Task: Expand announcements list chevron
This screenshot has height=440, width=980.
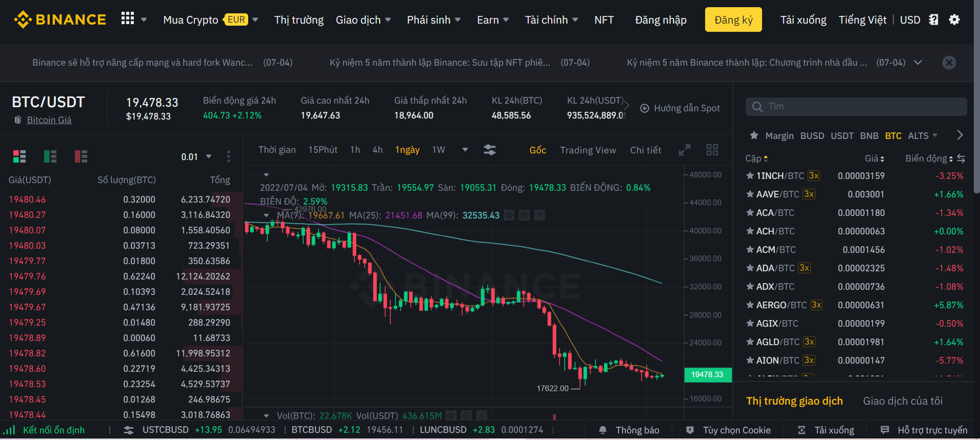Action: [918, 63]
